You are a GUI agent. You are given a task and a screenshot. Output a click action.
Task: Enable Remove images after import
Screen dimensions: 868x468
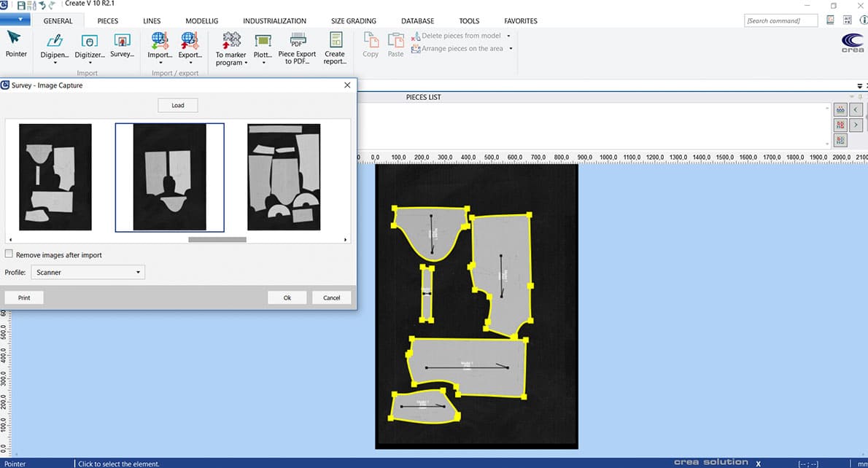pos(9,254)
